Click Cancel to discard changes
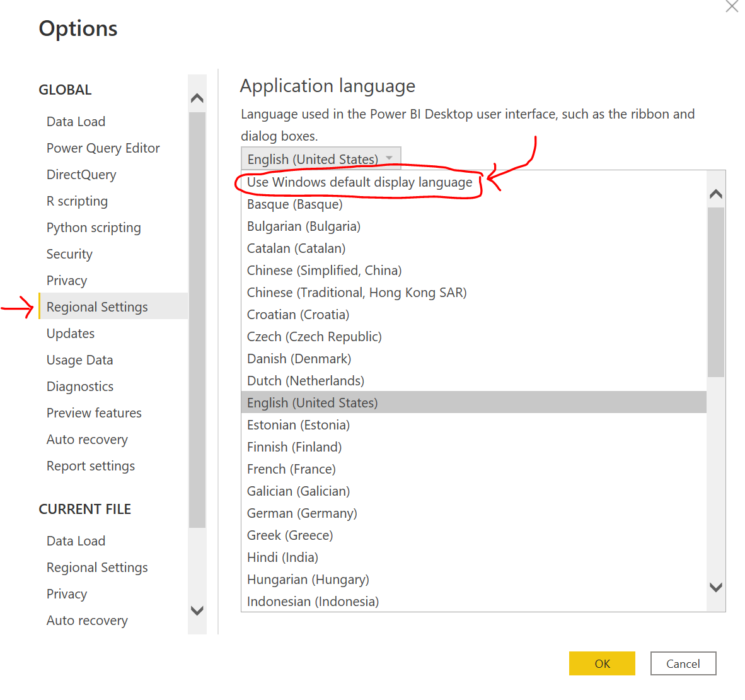The image size is (745, 700). (x=683, y=663)
